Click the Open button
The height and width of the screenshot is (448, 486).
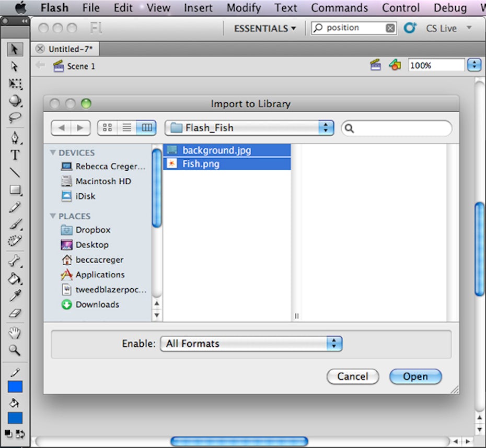[x=415, y=376]
